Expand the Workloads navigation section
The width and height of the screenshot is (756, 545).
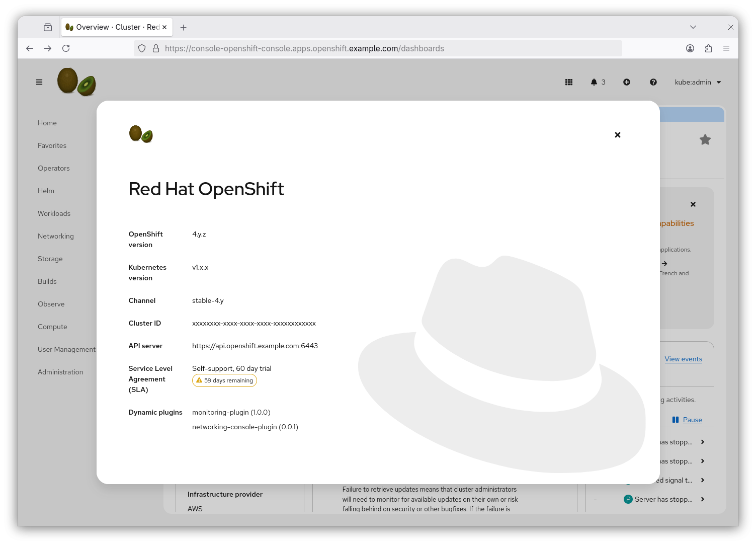pos(54,213)
